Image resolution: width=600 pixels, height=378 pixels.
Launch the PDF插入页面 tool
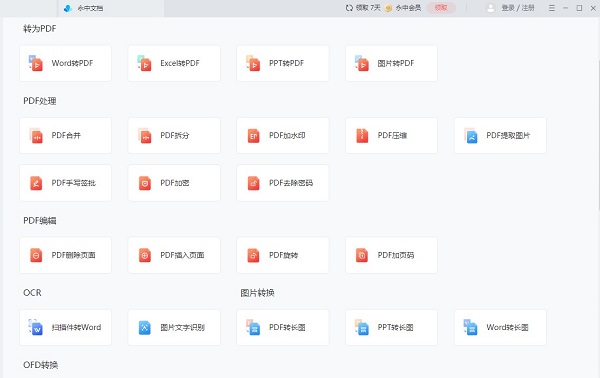tap(174, 255)
